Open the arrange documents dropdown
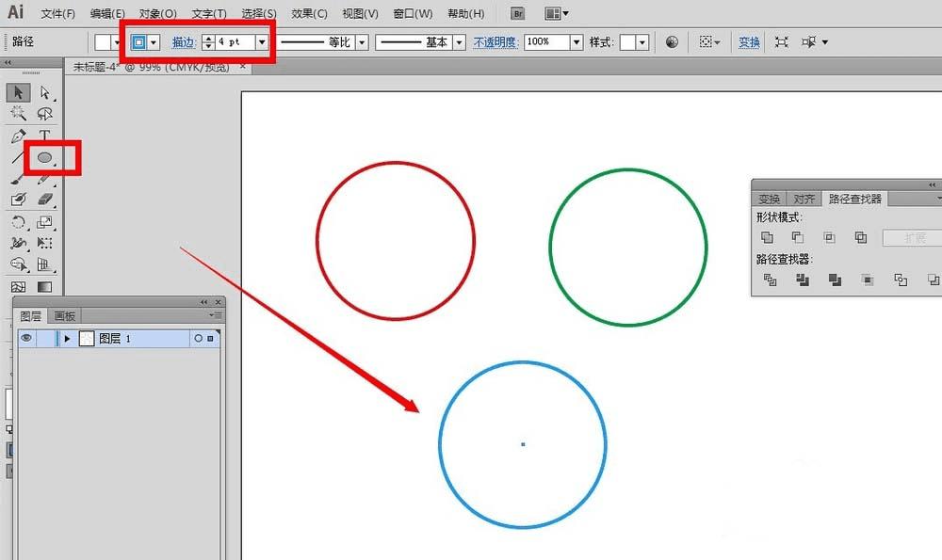The height and width of the screenshot is (560, 942). 557,13
